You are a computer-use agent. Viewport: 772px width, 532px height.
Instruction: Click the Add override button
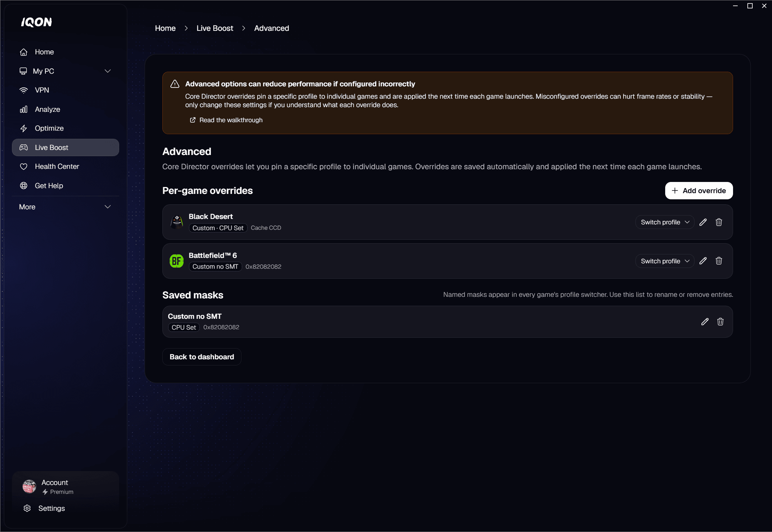(x=699, y=191)
